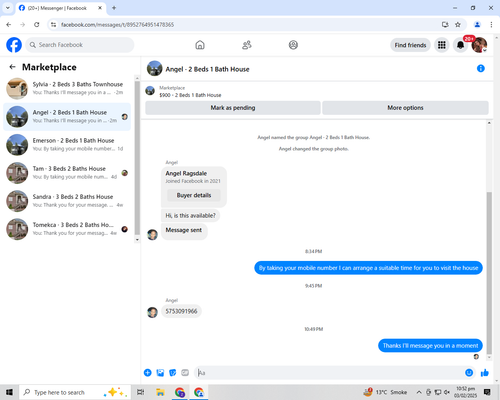The image size is (500, 400).
Task: Open Sylvia 2 Beds 3 Baths Townhouse chat
Action: click(x=67, y=88)
